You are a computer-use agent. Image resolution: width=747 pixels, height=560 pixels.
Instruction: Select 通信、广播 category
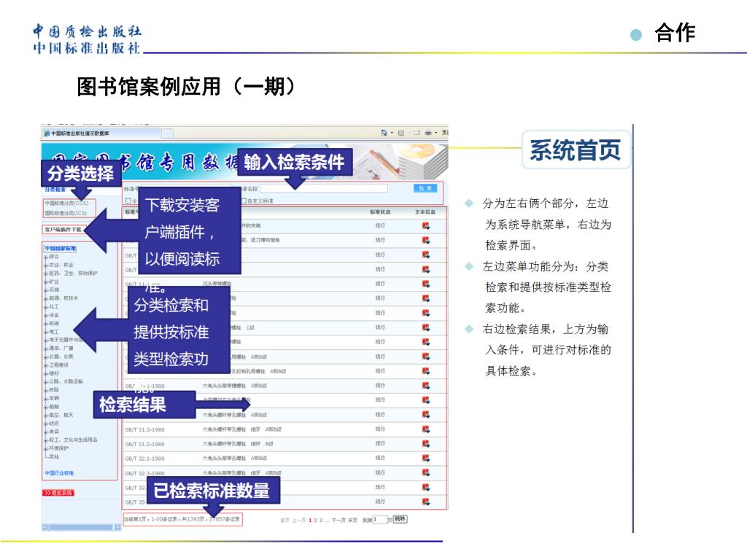click(61, 348)
